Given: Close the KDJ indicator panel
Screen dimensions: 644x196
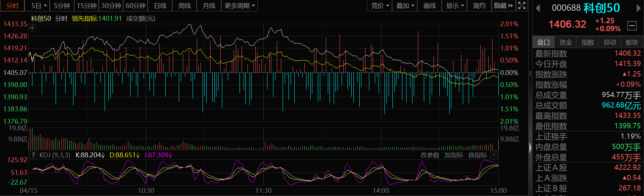Looking at the screenshot, I should 494,155.
